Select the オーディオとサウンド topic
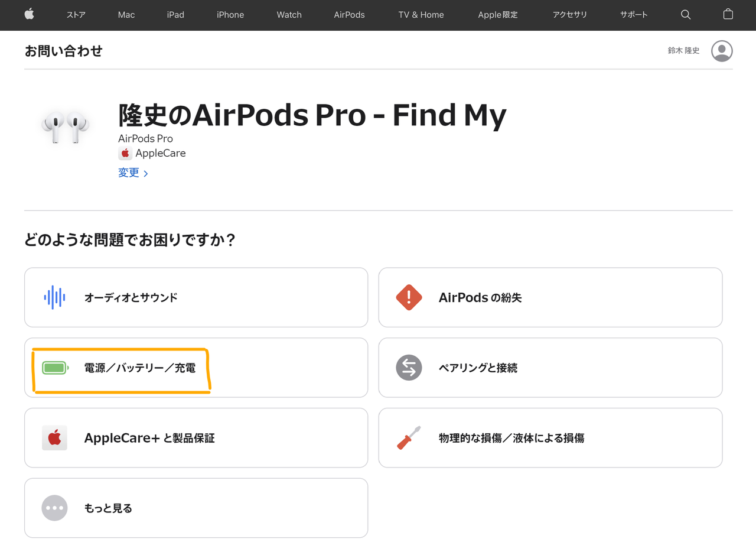The height and width of the screenshot is (555, 756). (x=196, y=297)
